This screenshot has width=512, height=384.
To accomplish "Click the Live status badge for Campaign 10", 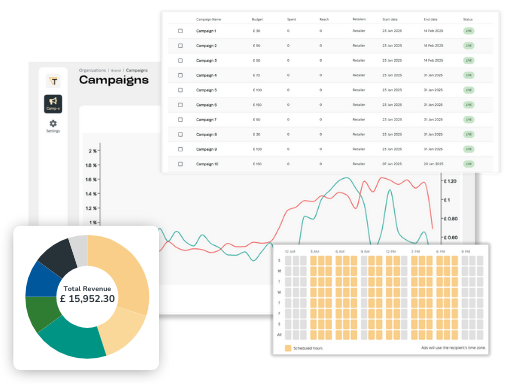I will coord(469,164).
